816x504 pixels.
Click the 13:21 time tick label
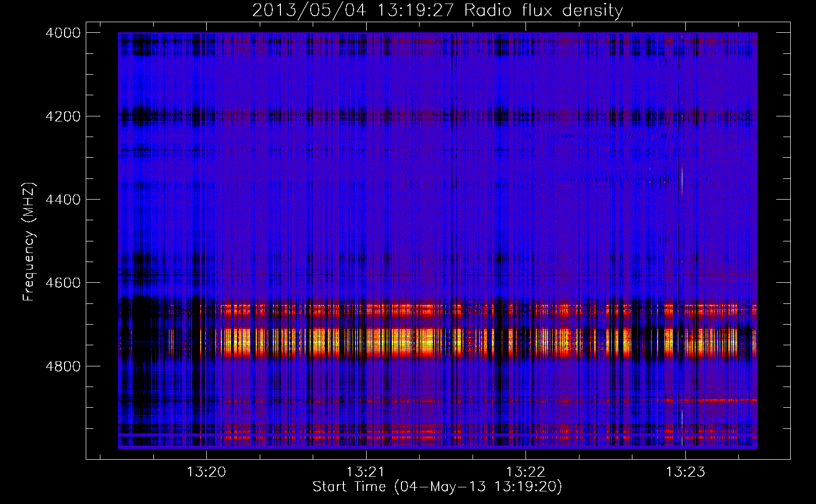coord(366,472)
